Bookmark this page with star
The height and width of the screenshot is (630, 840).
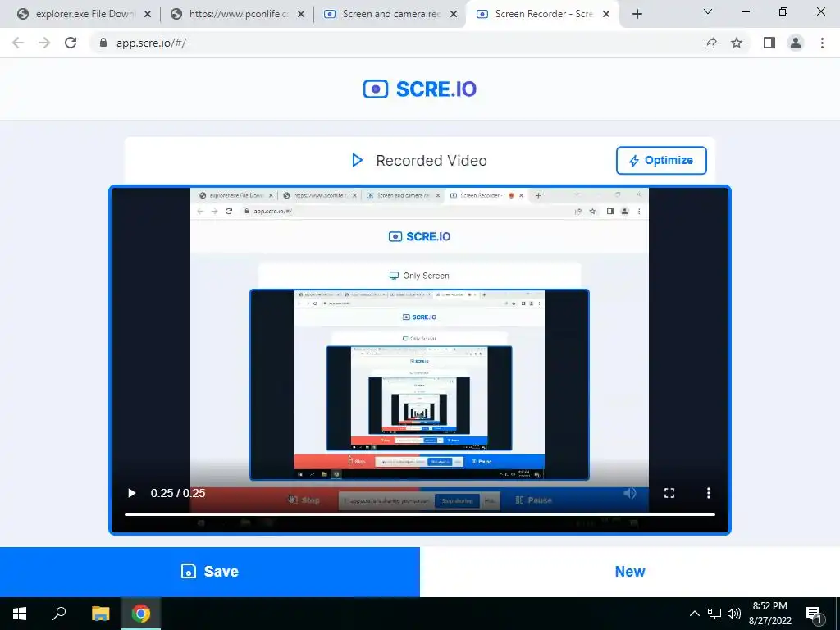737,43
